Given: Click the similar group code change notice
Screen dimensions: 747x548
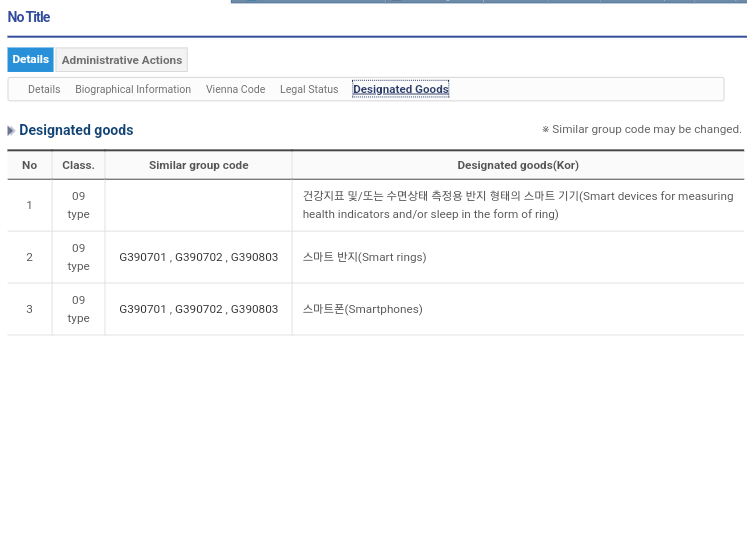Looking at the screenshot, I should click(x=641, y=130).
